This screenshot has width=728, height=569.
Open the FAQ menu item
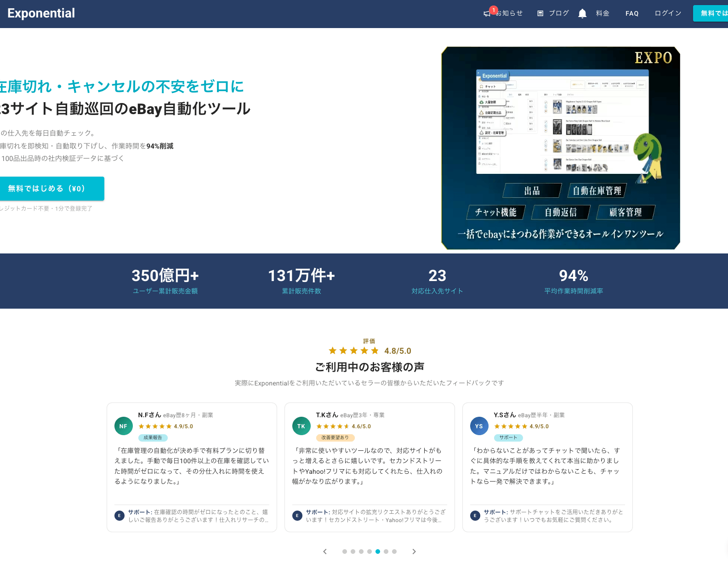pyautogui.click(x=632, y=13)
